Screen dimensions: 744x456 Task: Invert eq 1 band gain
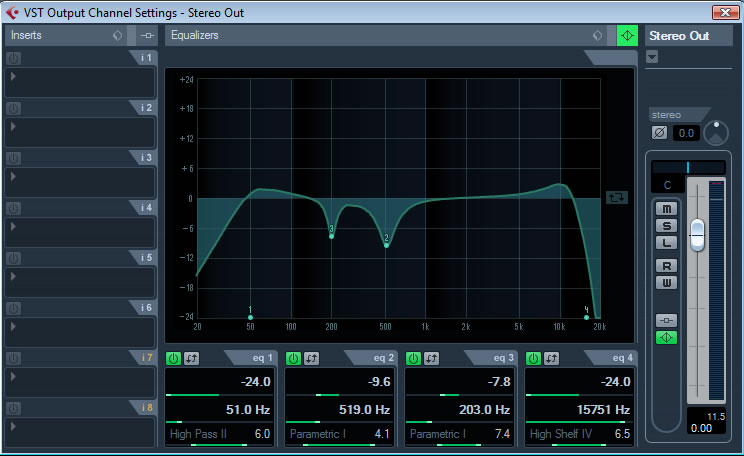(191, 358)
